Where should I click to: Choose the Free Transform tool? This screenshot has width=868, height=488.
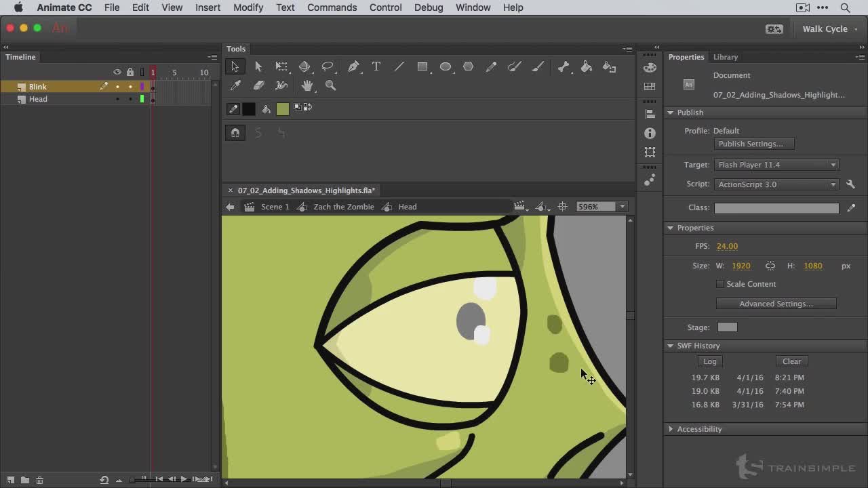[281, 66]
